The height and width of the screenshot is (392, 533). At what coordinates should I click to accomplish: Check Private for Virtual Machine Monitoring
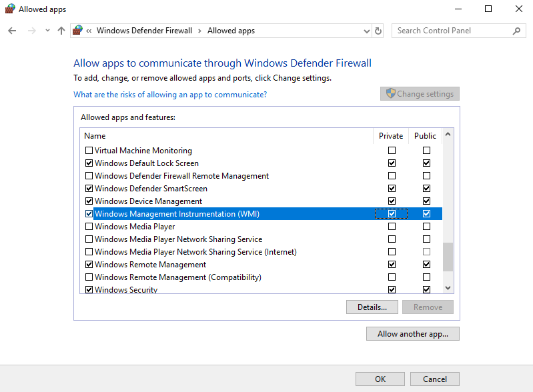point(392,150)
